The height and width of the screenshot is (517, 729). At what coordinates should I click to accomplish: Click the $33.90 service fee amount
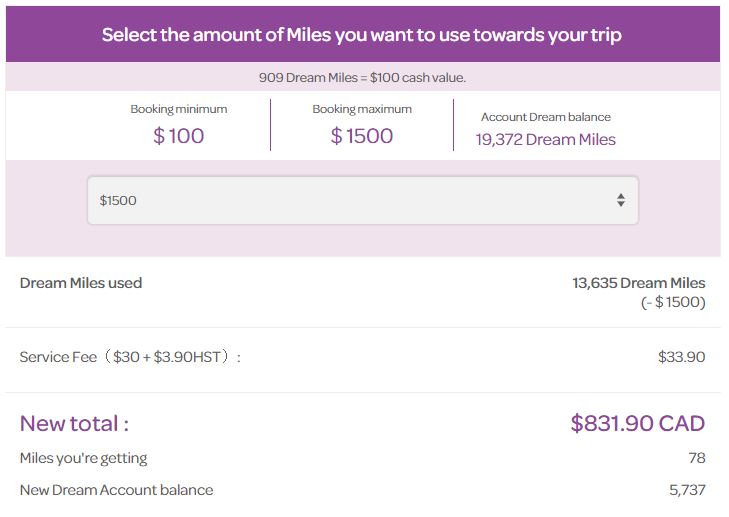click(x=681, y=357)
